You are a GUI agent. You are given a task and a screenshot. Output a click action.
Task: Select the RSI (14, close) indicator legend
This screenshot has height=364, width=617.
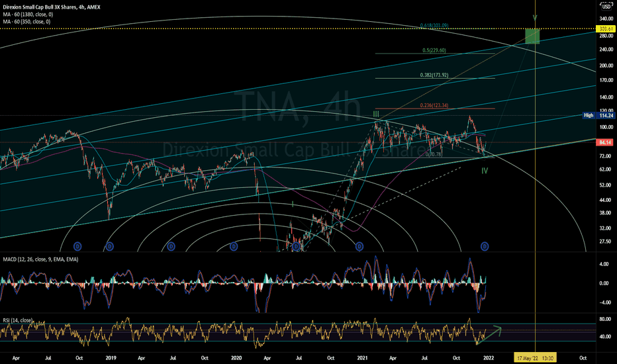click(x=18, y=320)
